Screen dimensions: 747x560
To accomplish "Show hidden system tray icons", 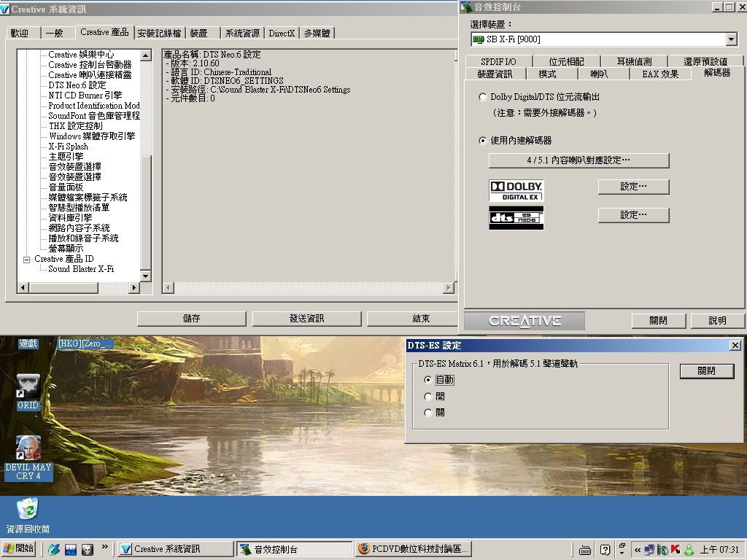I will click(x=638, y=550).
